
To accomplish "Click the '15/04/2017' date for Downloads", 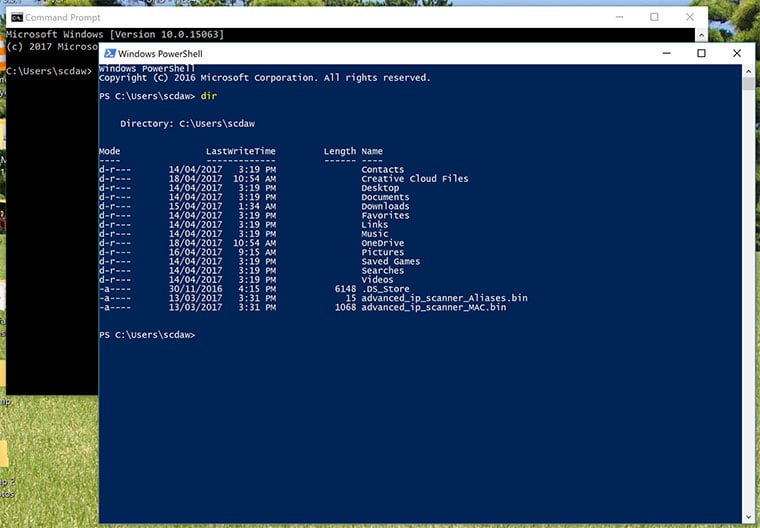I will coord(195,207).
